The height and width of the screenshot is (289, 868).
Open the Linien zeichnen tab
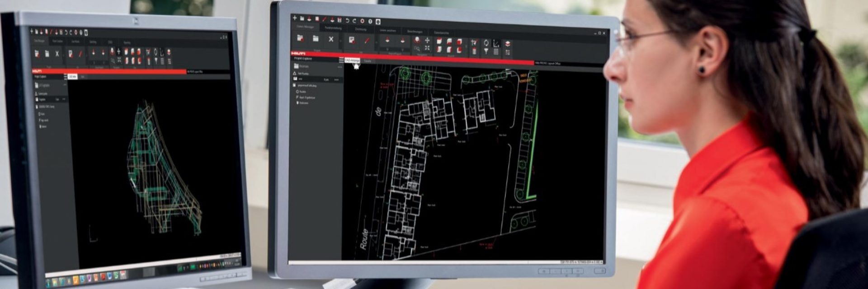[388, 31]
